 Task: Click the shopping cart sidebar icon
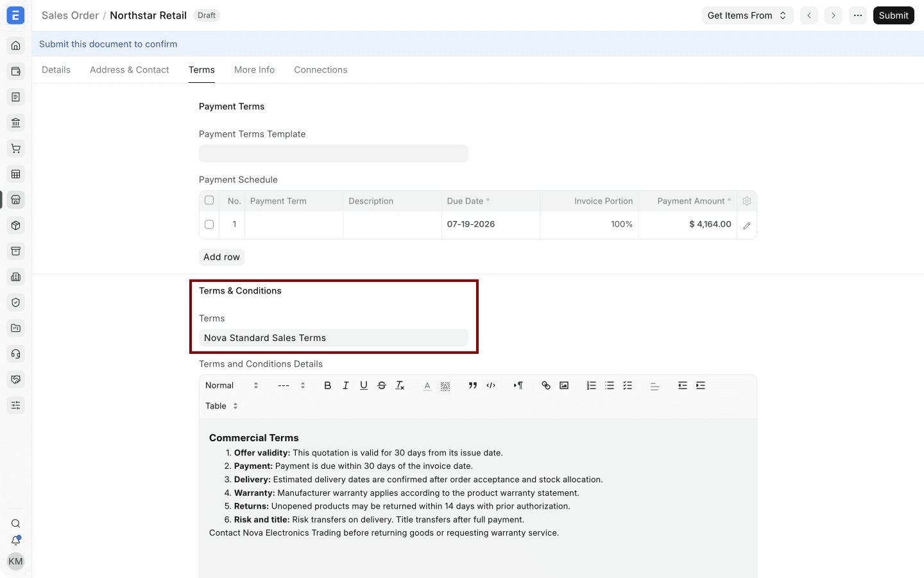coord(16,148)
